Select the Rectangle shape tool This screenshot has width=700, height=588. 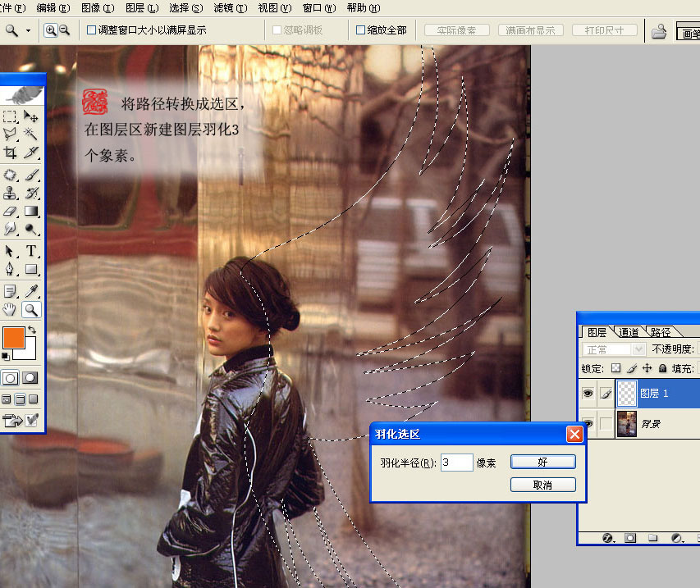(x=31, y=269)
